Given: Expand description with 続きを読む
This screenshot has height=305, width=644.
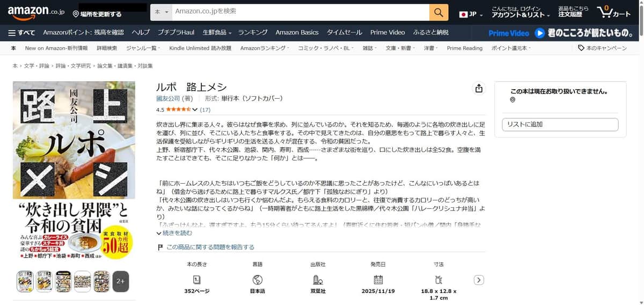Looking at the screenshot, I should (174, 233).
